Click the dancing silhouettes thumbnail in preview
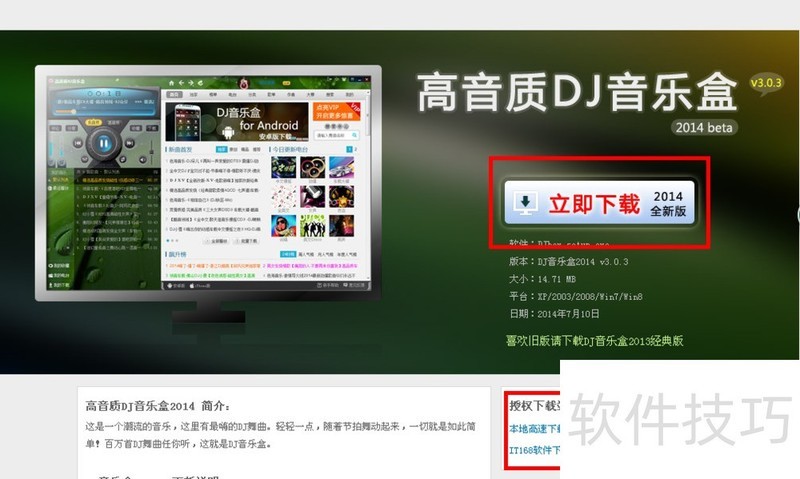Image resolution: width=800 pixels, height=479 pixels. tap(312, 225)
